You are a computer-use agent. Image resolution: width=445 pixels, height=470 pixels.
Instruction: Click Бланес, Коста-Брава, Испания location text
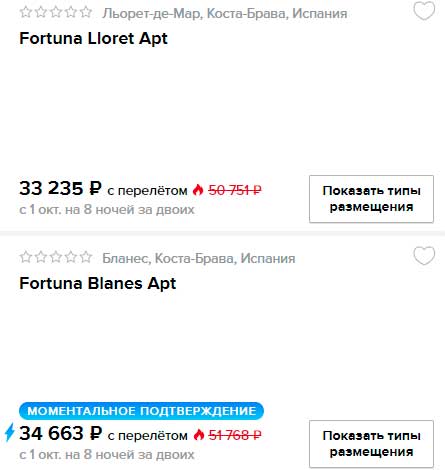199,258
